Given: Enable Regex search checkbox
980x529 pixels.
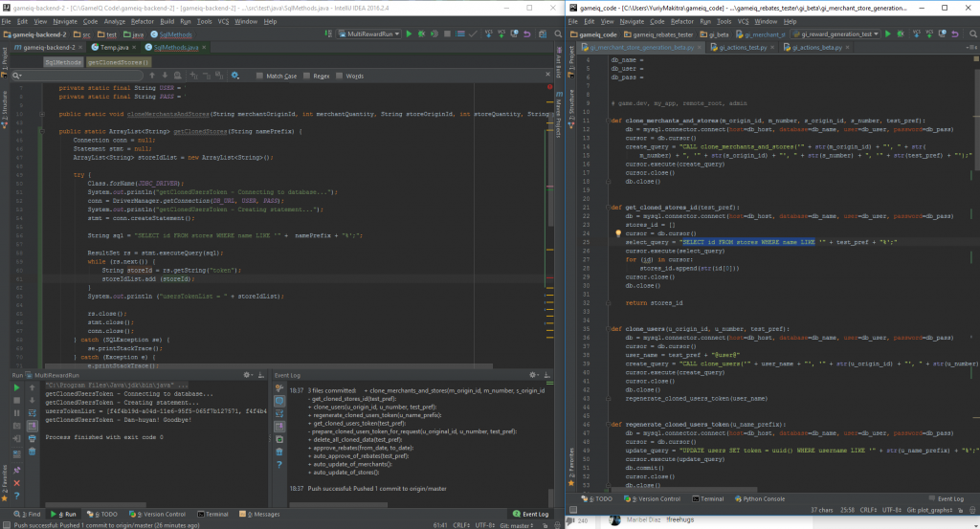Looking at the screenshot, I should [307, 76].
